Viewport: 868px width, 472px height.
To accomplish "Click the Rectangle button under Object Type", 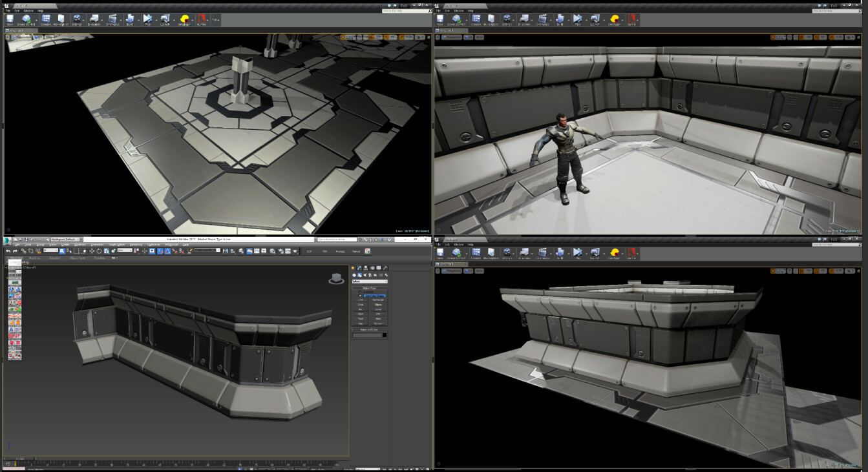I will (x=379, y=300).
